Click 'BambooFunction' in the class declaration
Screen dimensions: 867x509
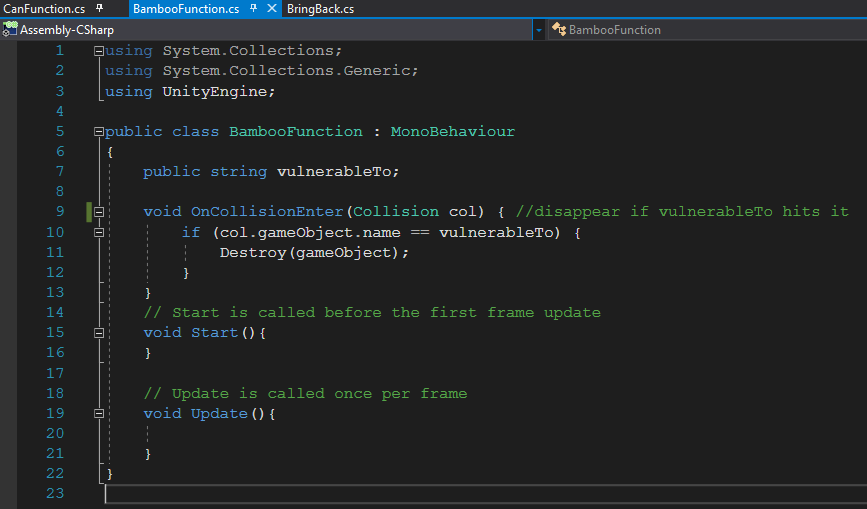click(296, 132)
